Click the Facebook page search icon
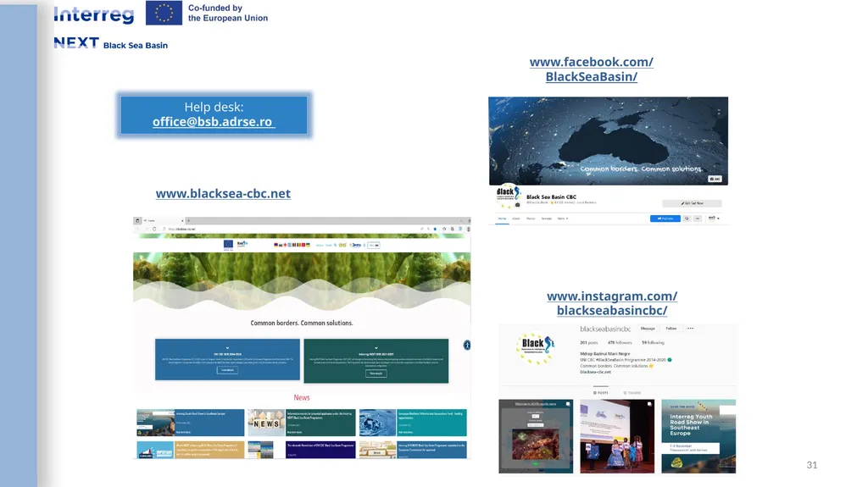The image size is (868, 487). [x=687, y=219]
